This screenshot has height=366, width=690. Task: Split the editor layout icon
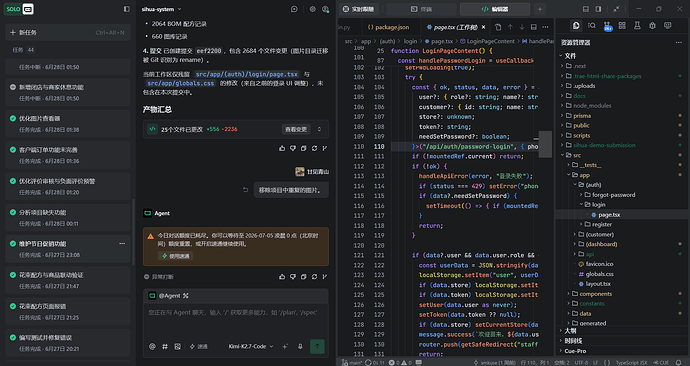[533, 27]
